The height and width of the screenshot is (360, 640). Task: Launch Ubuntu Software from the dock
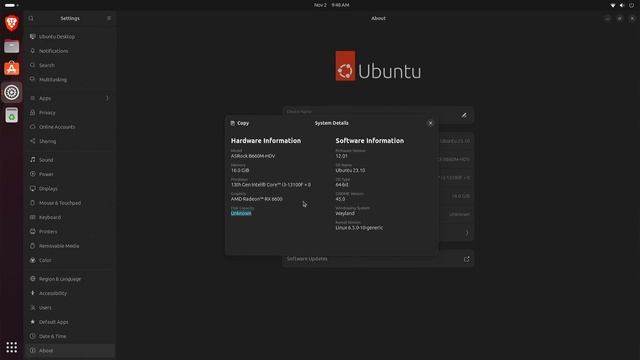click(11, 69)
